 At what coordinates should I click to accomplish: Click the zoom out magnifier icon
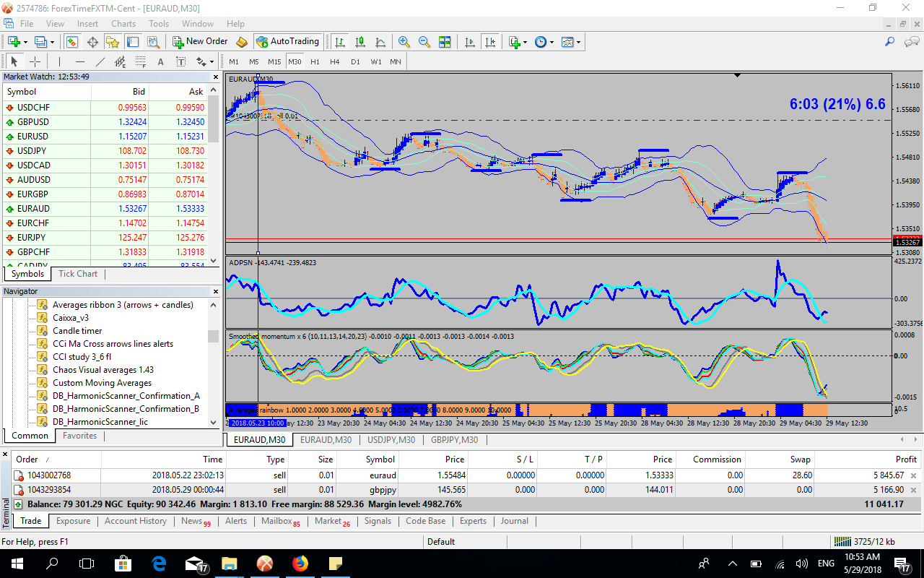pyautogui.click(x=424, y=42)
